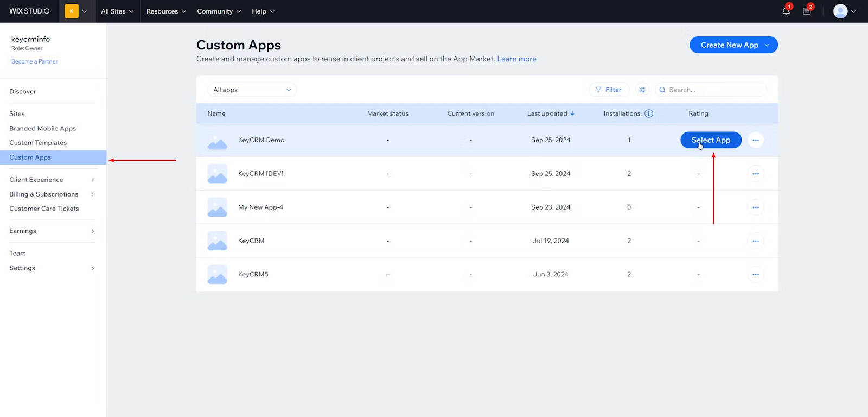Viewport: 868px width, 417px height.
Task: Open more actions for KeyCRM row
Action: [x=756, y=241]
